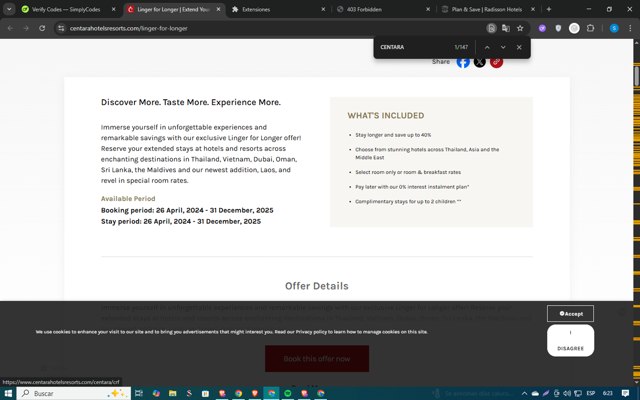Open the Windows Start menu
The image size is (640, 400).
pos(8,393)
